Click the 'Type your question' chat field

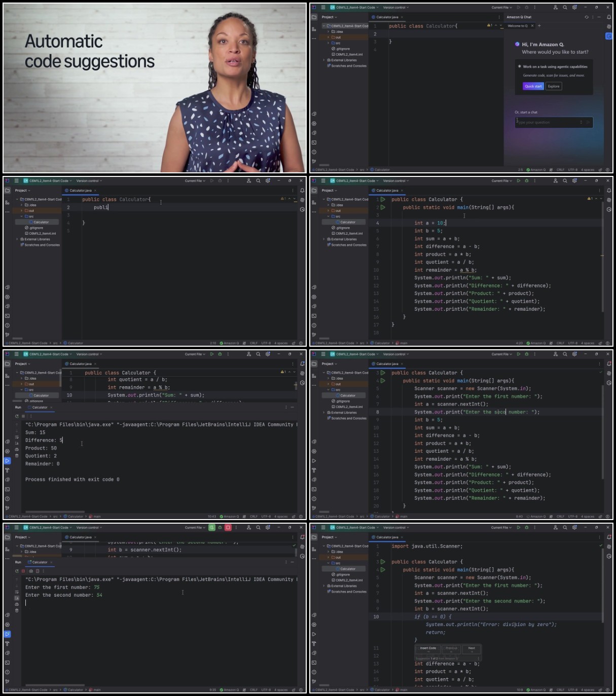(x=554, y=122)
